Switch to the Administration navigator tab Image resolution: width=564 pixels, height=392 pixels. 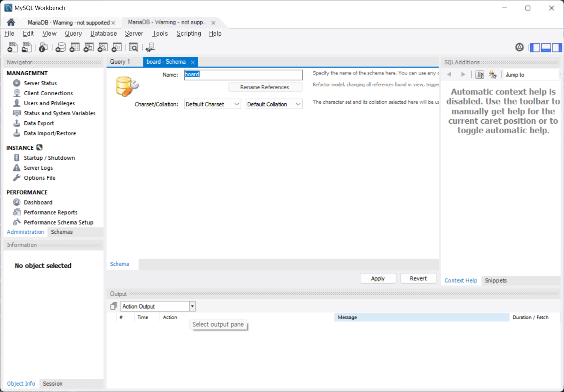pos(25,232)
